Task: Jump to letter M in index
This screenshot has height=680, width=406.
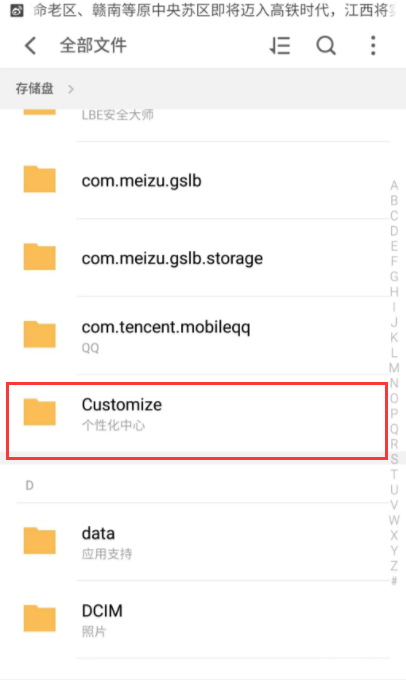Action: coord(394,368)
